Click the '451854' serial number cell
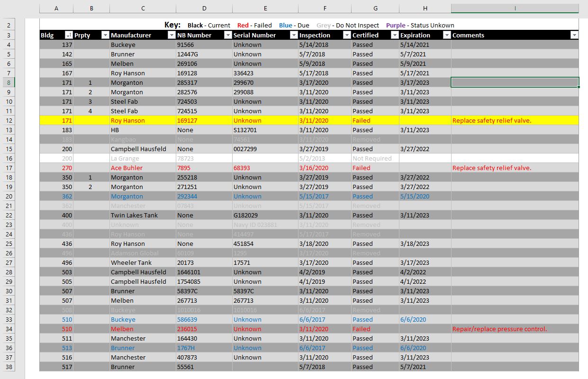 [265, 244]
